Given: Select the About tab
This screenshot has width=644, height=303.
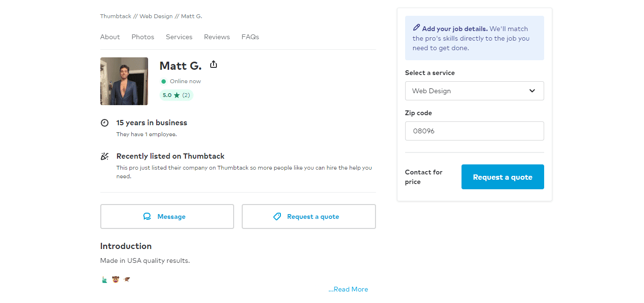Looking at the screenshot, I should coord(110,37).
